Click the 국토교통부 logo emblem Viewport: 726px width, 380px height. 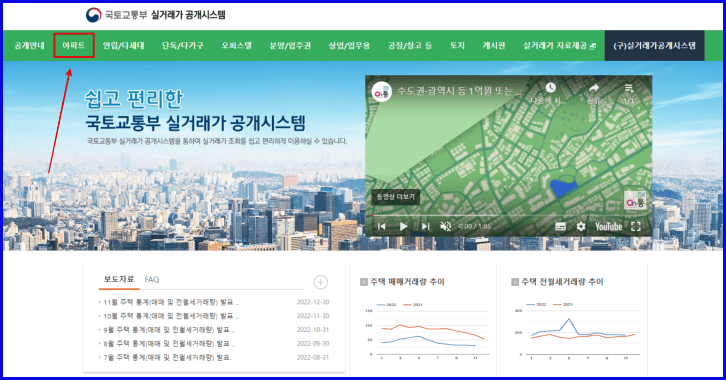tap(94, 15)
